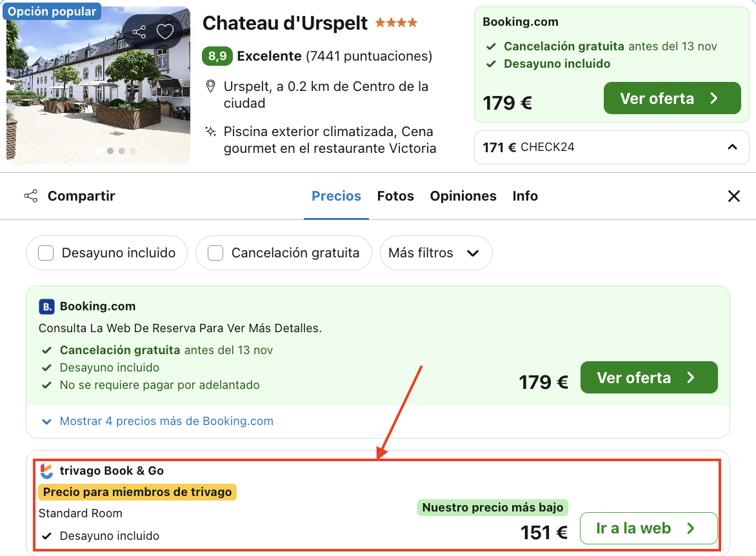
Task: Click the Compartir share icon
Action: (x=31, y=196)
